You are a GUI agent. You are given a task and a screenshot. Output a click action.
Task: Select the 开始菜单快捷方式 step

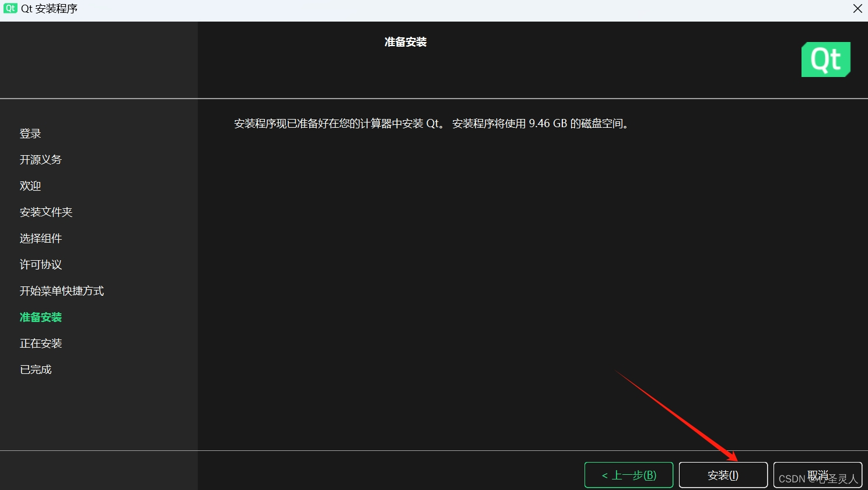62,290
